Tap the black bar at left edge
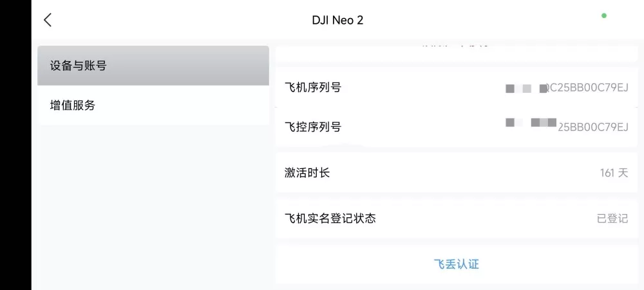The height and width of the screenshot is (290, 644). pyautogui.click(x=15, y=145)
